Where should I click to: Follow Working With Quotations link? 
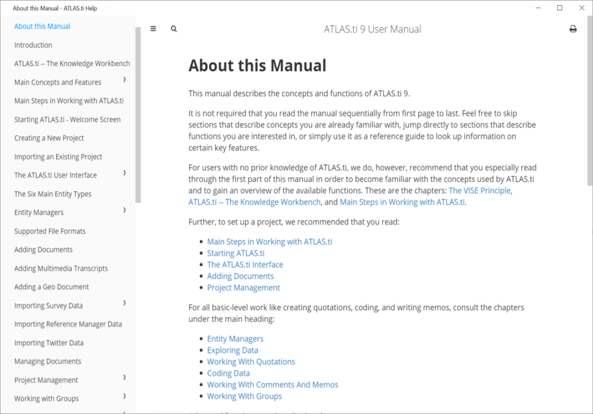coord(251,362)
